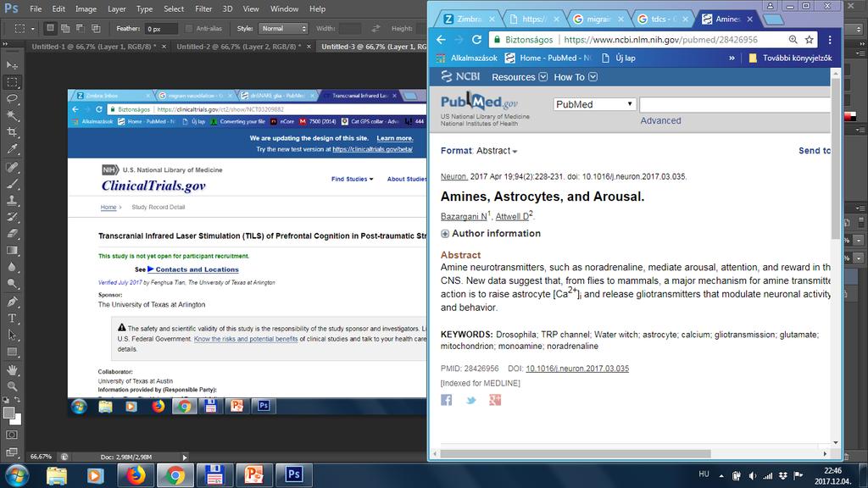Image resolution: width=868 pixels, height=488 pixels.
Task: Select the Brush tool
Action: 12,184
